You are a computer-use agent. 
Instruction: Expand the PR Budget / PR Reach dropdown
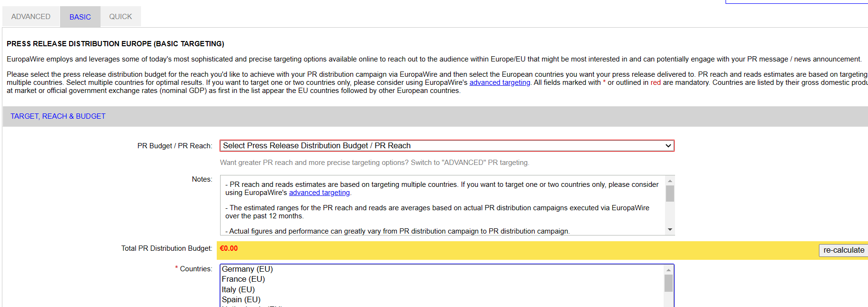pyautogui.click(x=446, y=146)
